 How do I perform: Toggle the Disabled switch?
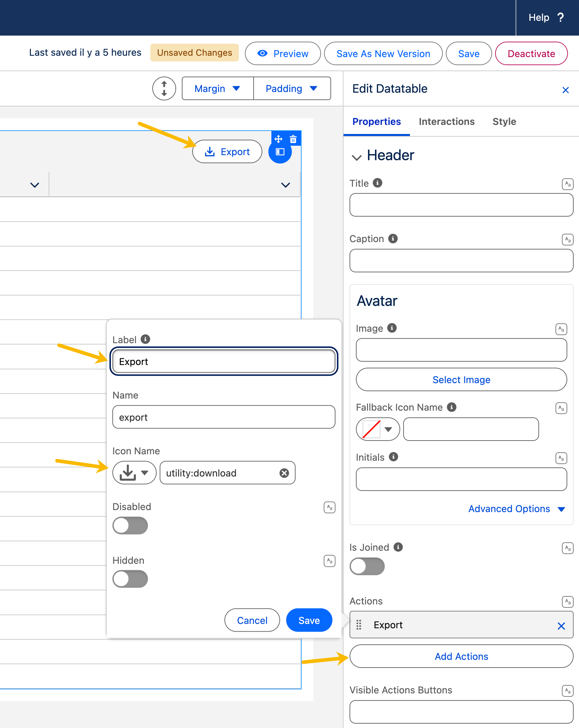130,526
